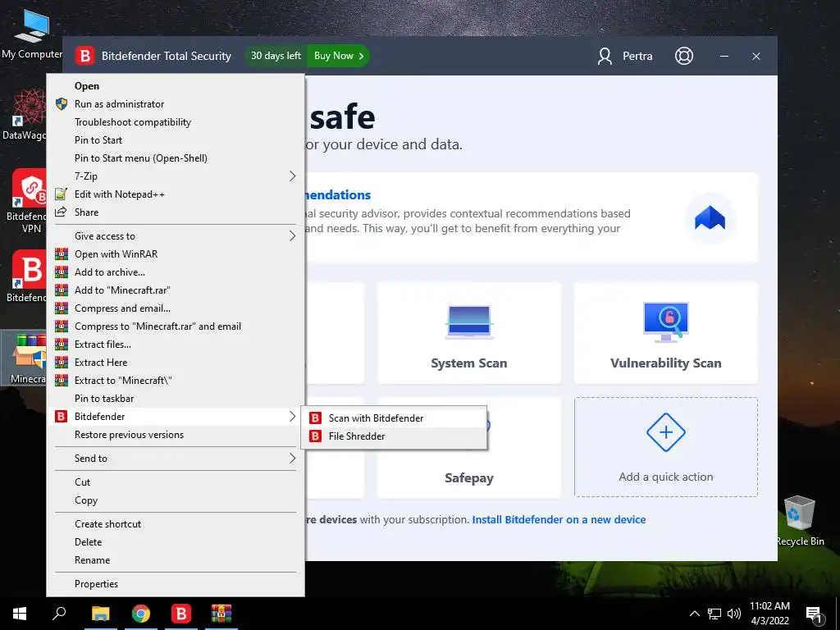Show hidden tray icons chevron
This screenshot has height=630, width=840.
click(x=694, y=614)
